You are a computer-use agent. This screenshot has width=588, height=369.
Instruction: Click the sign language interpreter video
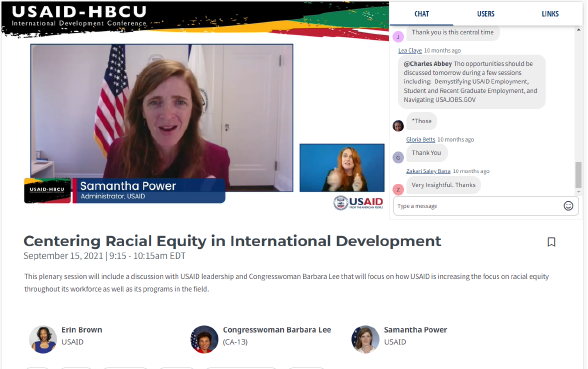[x=342, y=168]
